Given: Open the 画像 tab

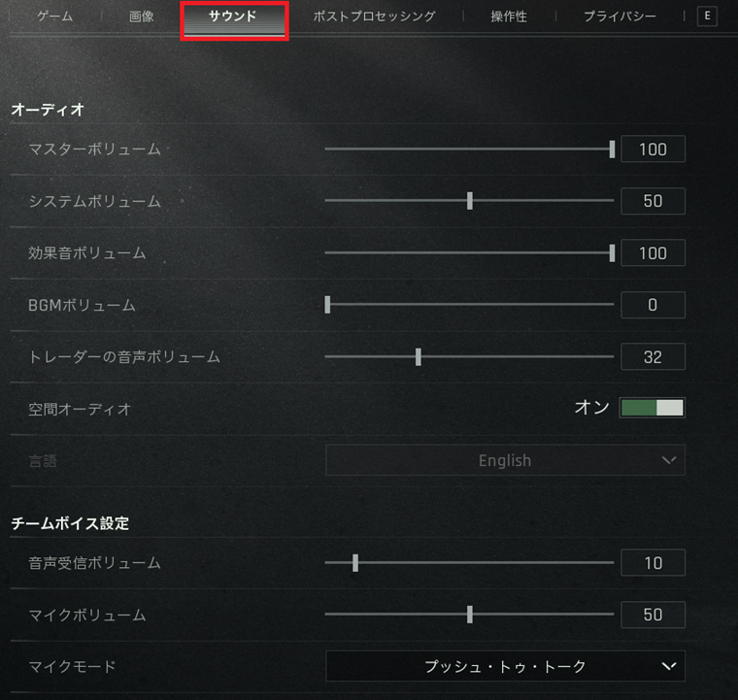Looking at the screenshot, I should [x=142, y=17].
